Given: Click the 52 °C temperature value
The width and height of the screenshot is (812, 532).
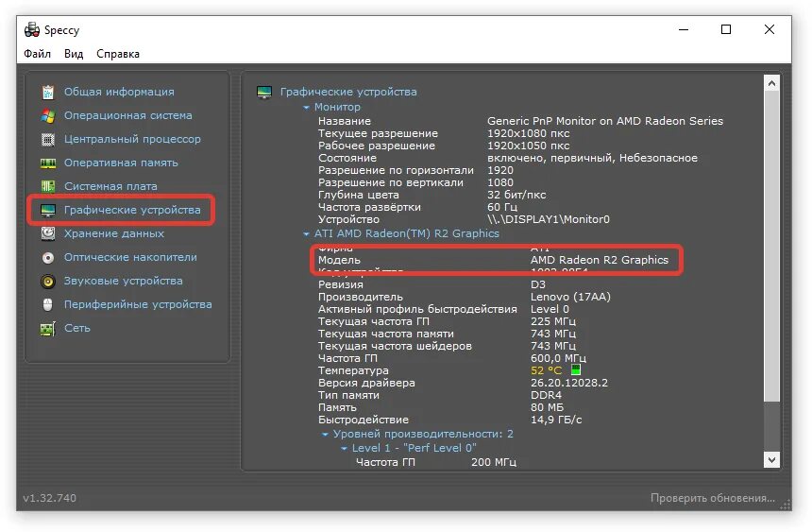Looking at the screenshot, I should [x=546, y=370].
